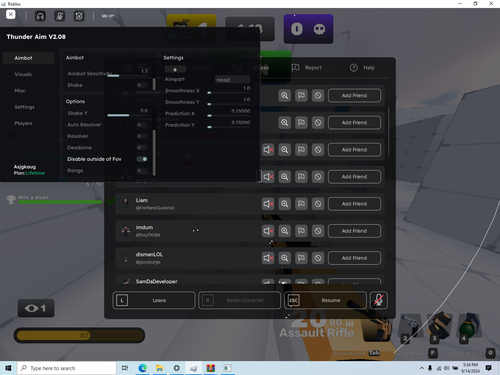Mute dismanLOL's voice chat
This screenshot has width=500, height=375.
tap(268, 258)
